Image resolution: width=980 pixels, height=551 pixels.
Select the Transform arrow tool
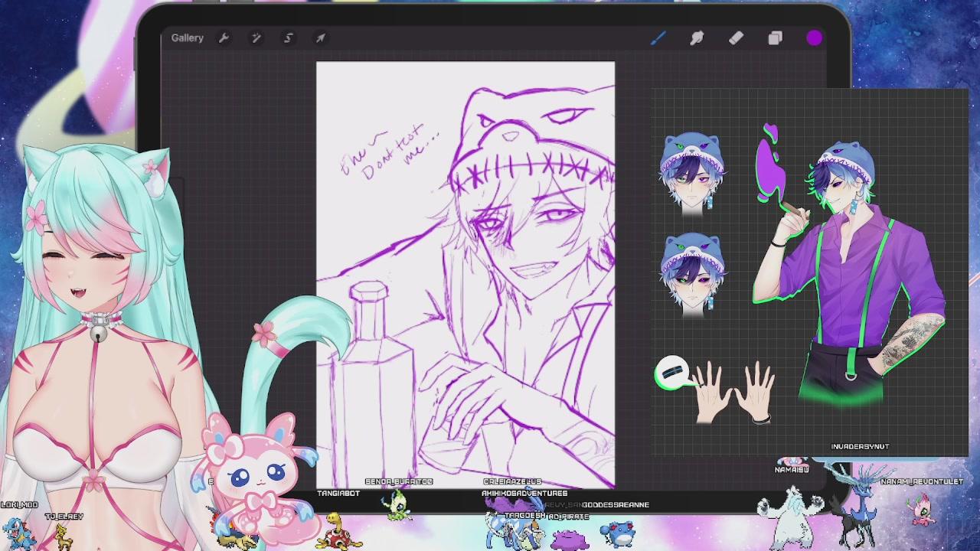[320, 37]
